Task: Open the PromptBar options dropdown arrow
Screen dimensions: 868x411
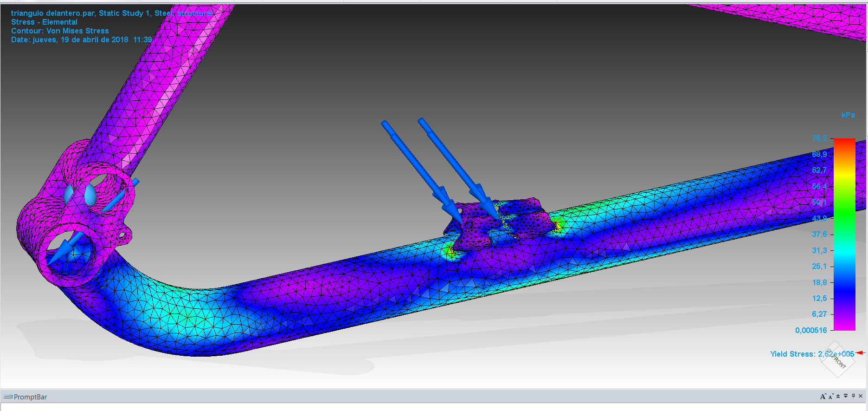Action: point(846,396)
